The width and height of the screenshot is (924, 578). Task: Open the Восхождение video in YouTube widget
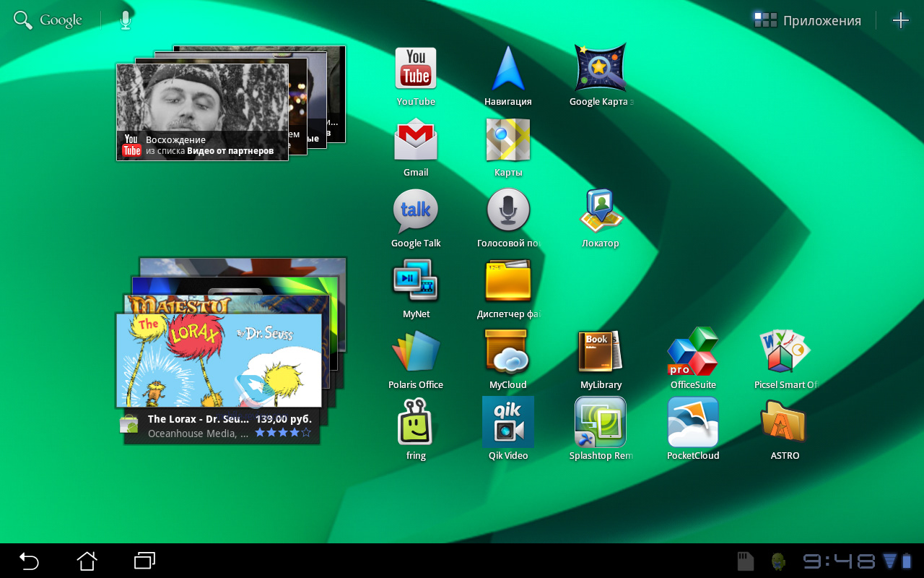click(202, 112)
